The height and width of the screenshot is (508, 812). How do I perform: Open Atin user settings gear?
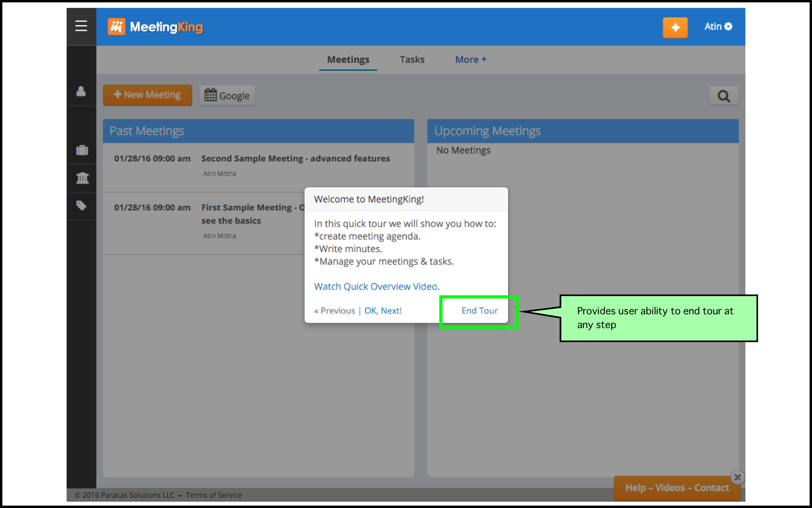718,27
